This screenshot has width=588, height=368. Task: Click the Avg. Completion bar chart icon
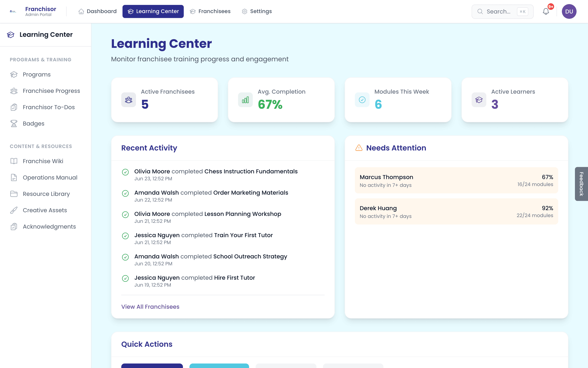[245, 100]
